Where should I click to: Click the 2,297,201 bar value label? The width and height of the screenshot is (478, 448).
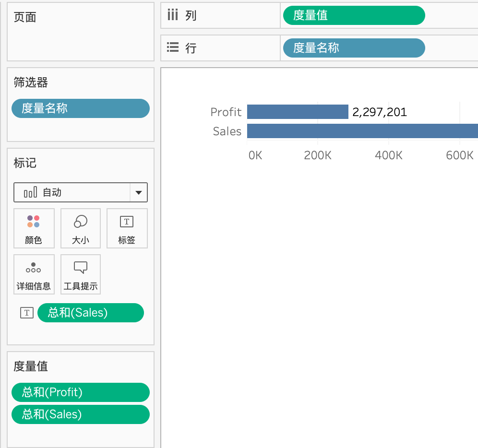coord(380,112)
